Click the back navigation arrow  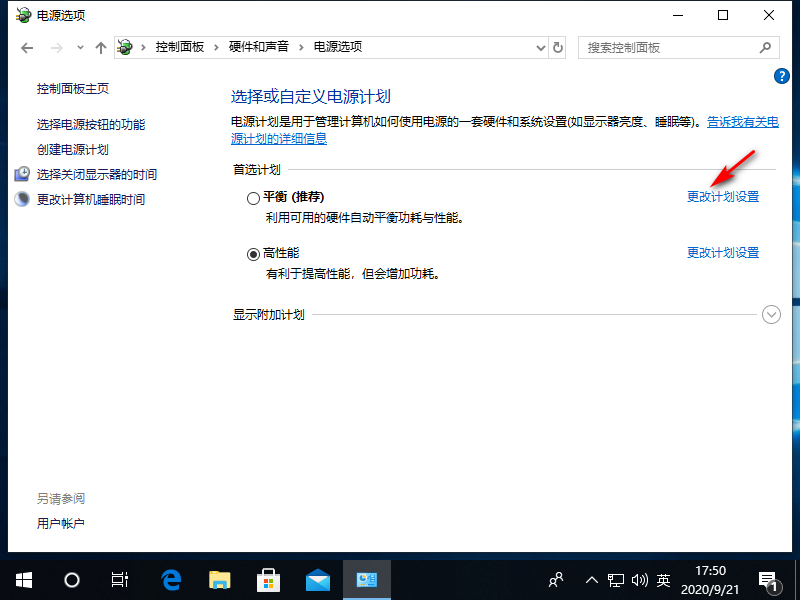(x=27, y=47)
